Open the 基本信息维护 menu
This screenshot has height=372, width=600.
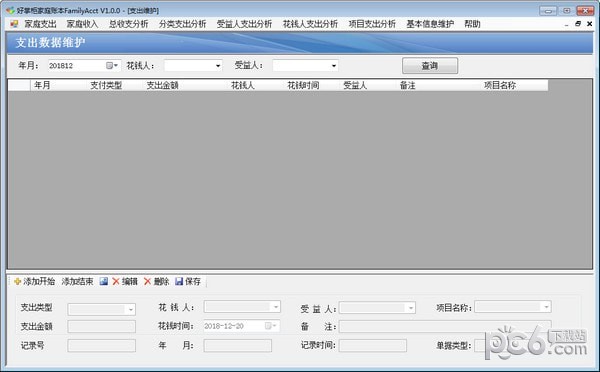pos(430,24)
